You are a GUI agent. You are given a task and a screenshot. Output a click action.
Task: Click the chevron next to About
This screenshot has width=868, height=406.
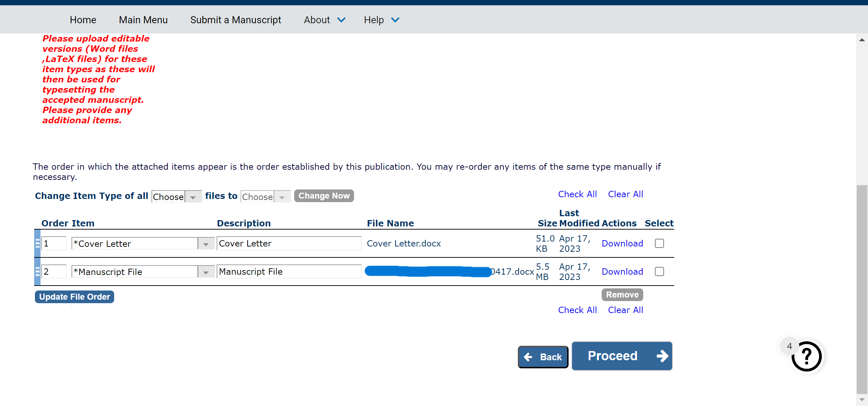coord(341,20)
